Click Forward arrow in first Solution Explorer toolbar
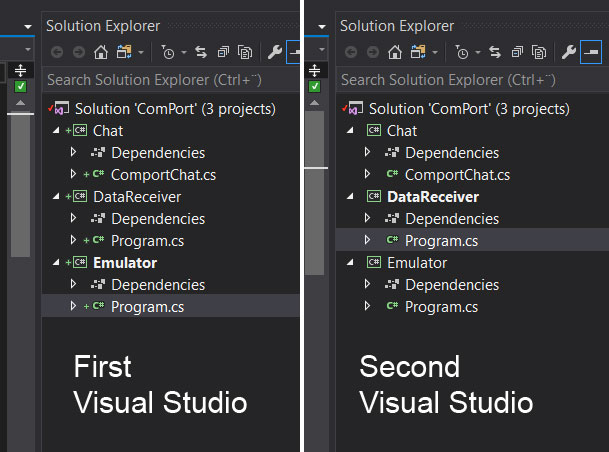The image size is (609, 452). click(79, 52)
